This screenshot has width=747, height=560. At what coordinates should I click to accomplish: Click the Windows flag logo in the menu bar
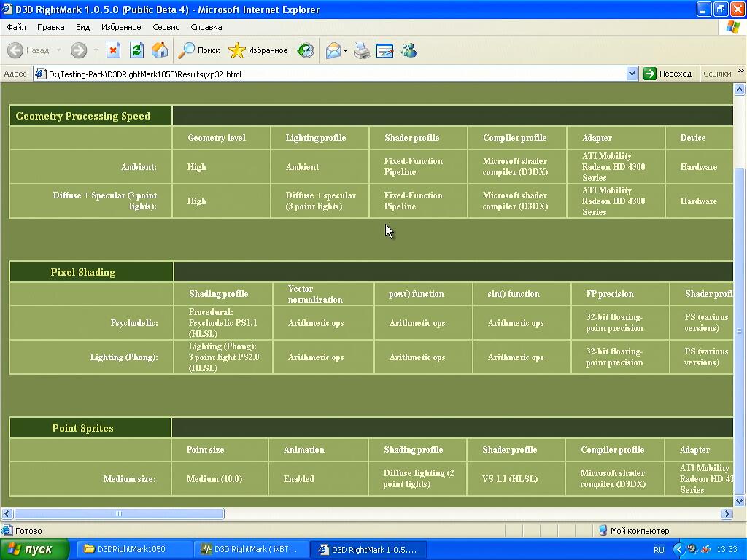[732, 27]
